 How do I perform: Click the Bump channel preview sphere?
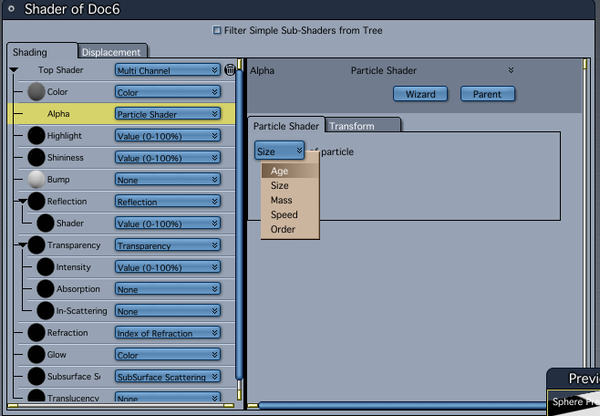36,179
